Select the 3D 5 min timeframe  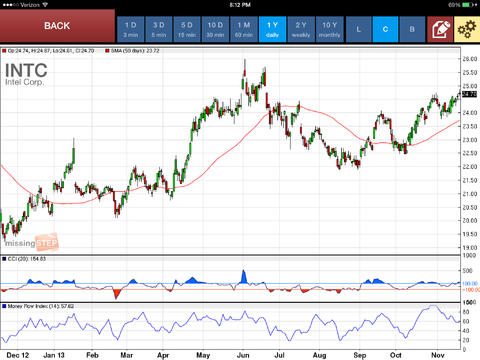point(159,29)
